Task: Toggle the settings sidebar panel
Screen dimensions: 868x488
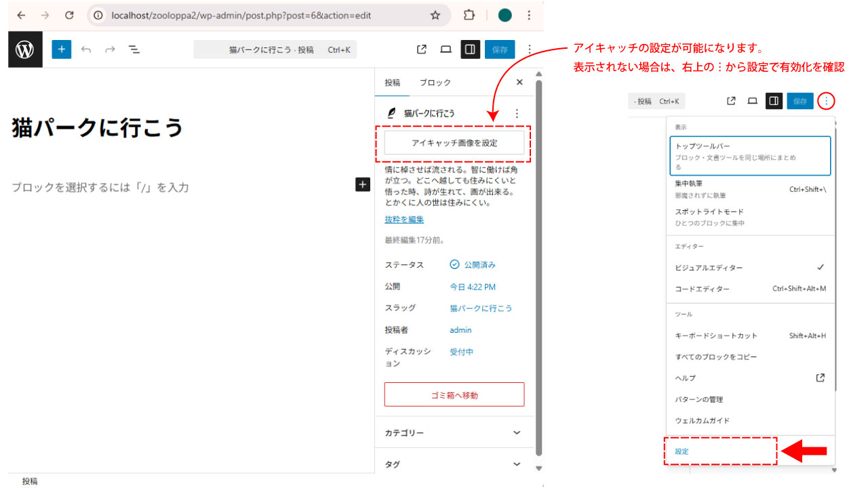Action: tap(469, 49)
